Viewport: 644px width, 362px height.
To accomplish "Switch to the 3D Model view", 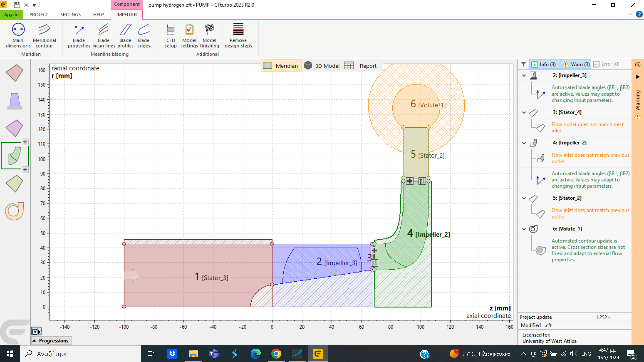I will pos(322,66).
